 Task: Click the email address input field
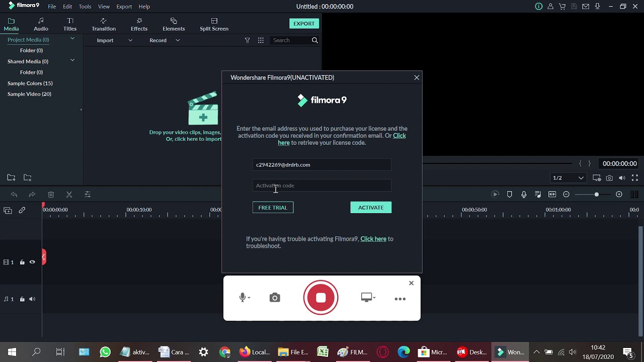[x=322, y=165]
